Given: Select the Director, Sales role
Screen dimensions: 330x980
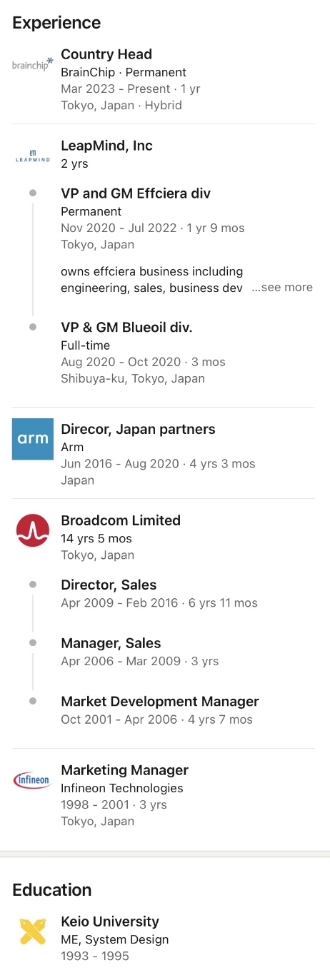Looking at the screenshot, I should click(x=109, y=585).
